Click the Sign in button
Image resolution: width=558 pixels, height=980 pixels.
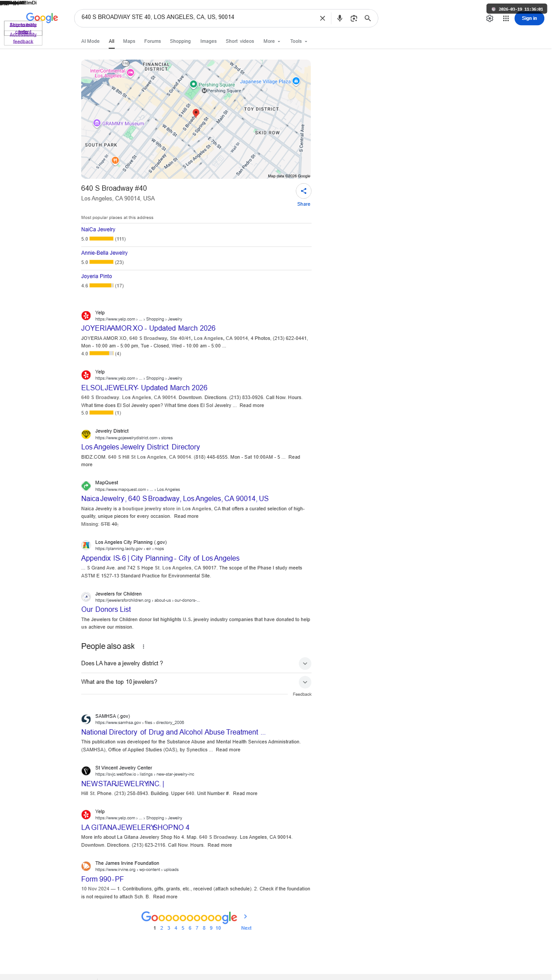(529, 18)
